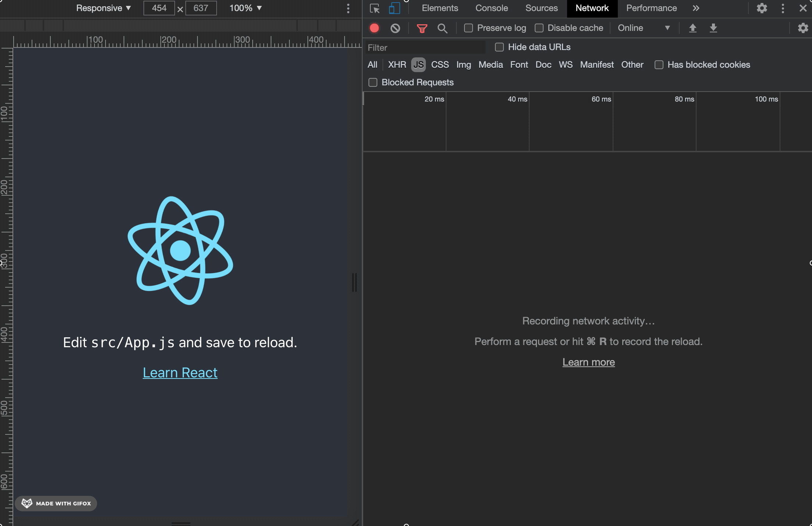Open the Responsive device dropdown
Viewport: 812px width, 526px height.
coord(103,8)
